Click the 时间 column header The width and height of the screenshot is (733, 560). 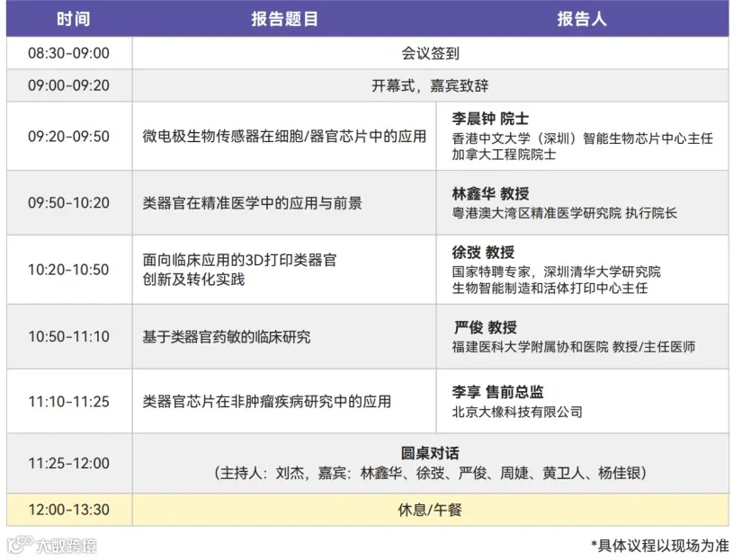[x=74, y=19]
